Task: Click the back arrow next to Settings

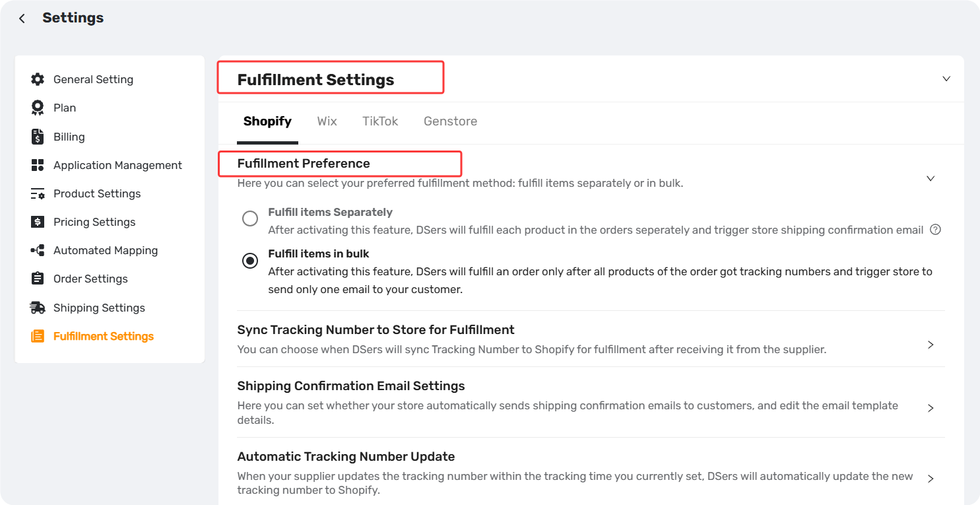Action: [22, 18]
